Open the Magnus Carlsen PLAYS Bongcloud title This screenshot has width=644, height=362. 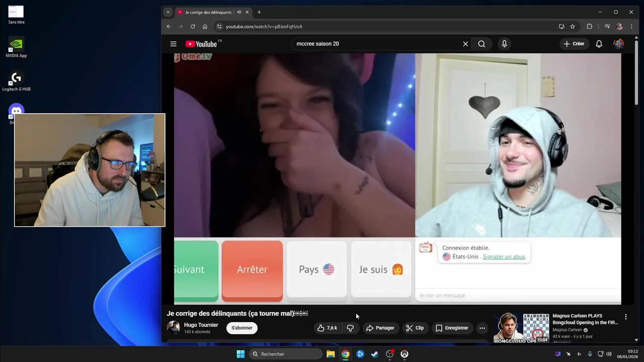[x=585, y=319]
